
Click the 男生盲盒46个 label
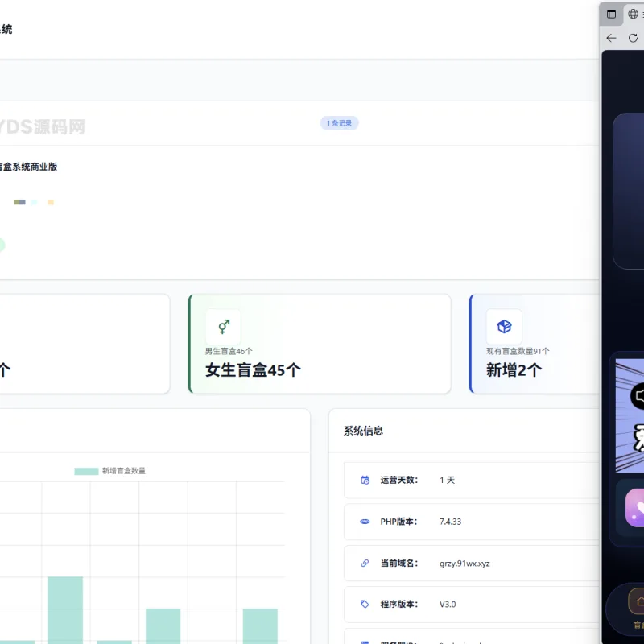coord(229,351)
